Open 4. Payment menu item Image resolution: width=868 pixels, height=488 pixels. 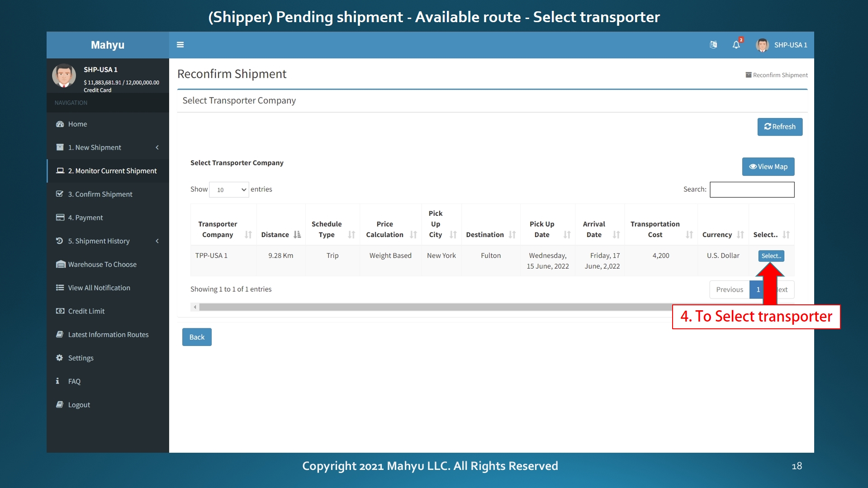(x=108, y=218)
